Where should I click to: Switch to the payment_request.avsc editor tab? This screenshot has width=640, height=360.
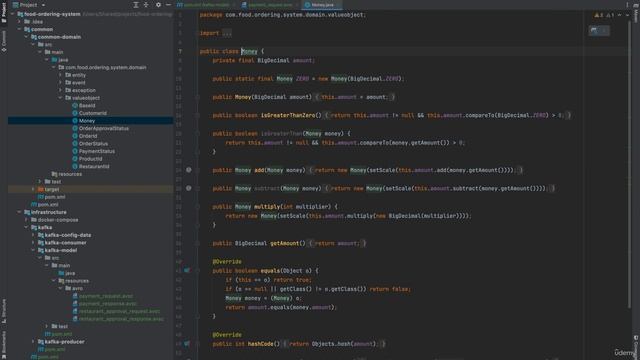[270, 5]
